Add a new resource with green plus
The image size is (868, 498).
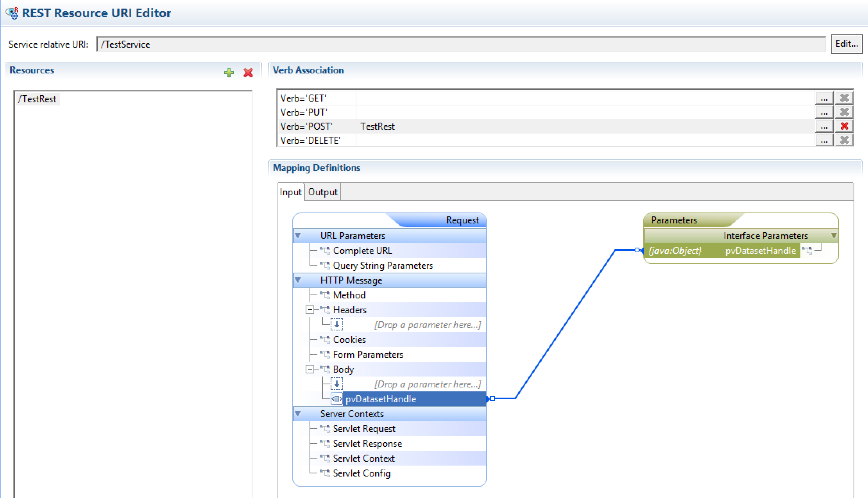coord(229,72)
